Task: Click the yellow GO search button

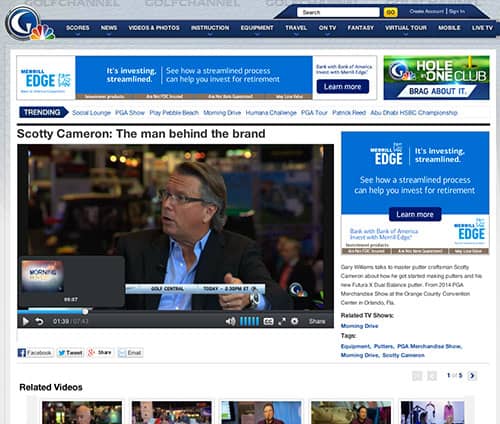Action: tap(390, 12)
